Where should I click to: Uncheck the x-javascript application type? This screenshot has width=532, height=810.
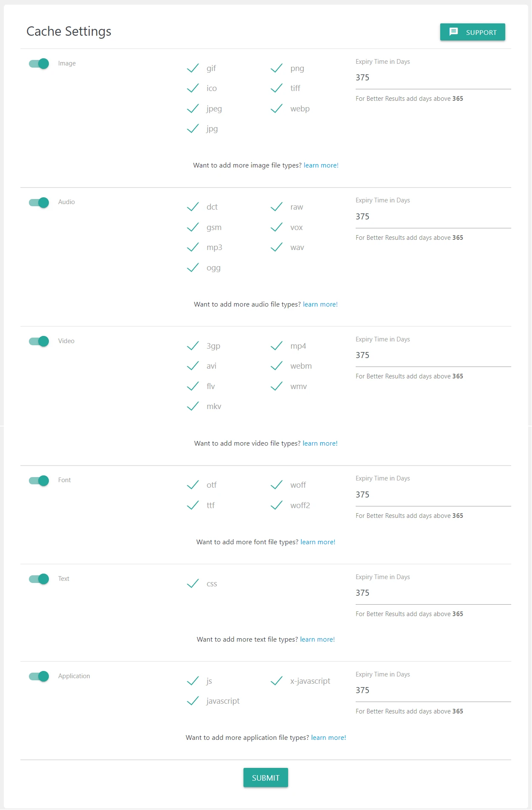[x=277, y=681]
